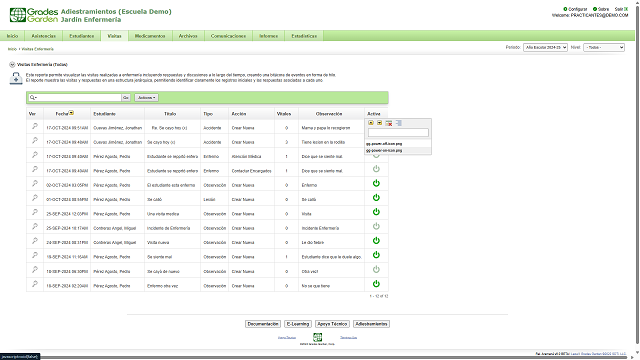Open the Comunicaciones tab
Viewport: 640px width, 360px height.
(228, 36)
